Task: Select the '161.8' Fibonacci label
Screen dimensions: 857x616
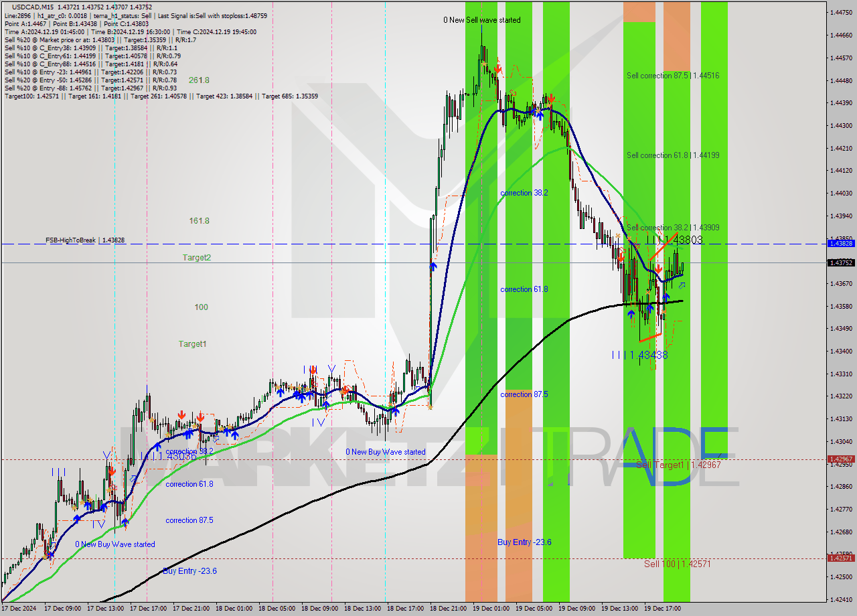Action: [199, 220]
